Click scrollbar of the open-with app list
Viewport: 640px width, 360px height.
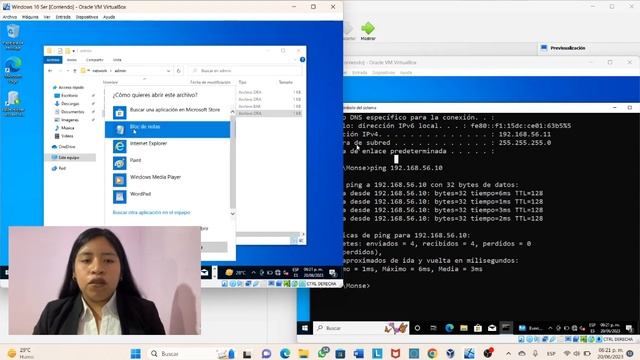point(233,162)
